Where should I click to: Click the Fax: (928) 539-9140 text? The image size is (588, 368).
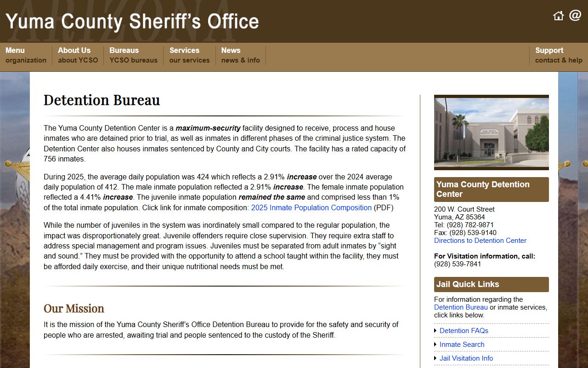coord(465,233)
